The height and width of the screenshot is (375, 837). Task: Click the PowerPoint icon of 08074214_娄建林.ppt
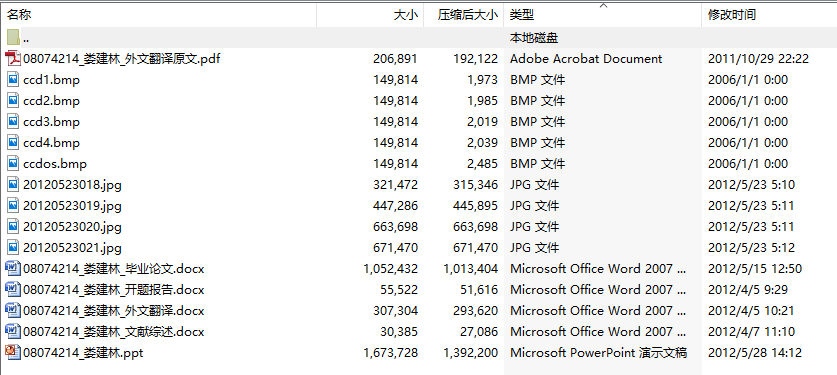pyautogui.click(x=13, y=353)
